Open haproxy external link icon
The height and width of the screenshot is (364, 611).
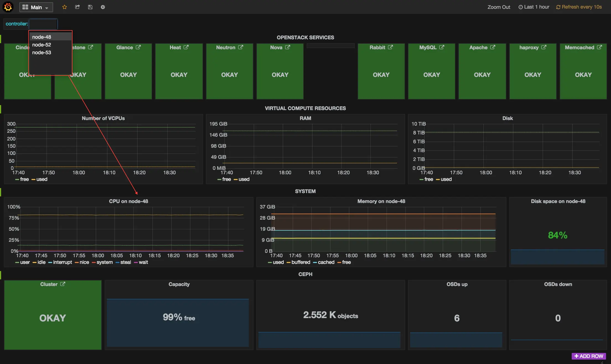click(x=544, y=47)
